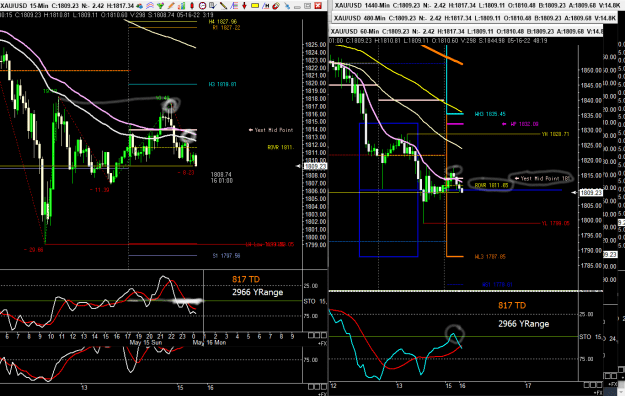
Task: Select the XAU/USD 60-Min chart title bar
Action: pyautogui.click(x=466, y=31)
